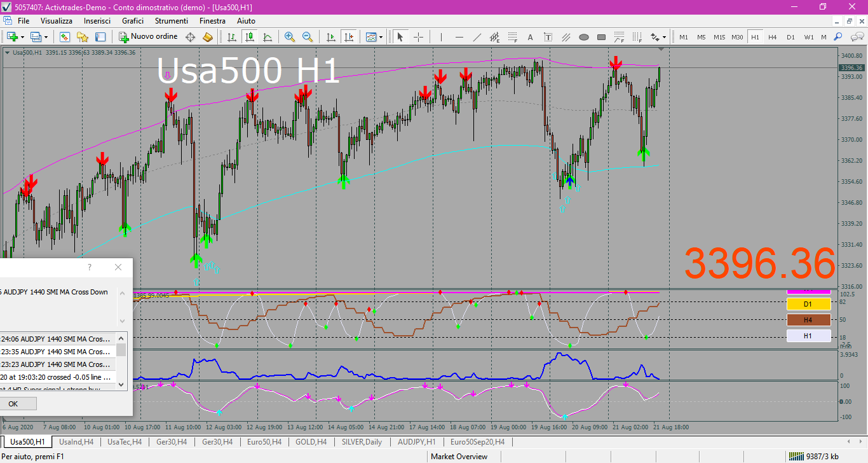
Task: Toggle chart auto scroll
Action: click(330, 37)
